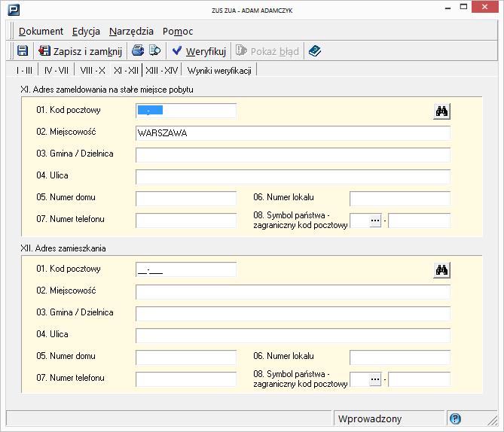Switch to tab XIII - XIV
The width and height of the screenshot is (504, 432).
(x=162, y=70)
